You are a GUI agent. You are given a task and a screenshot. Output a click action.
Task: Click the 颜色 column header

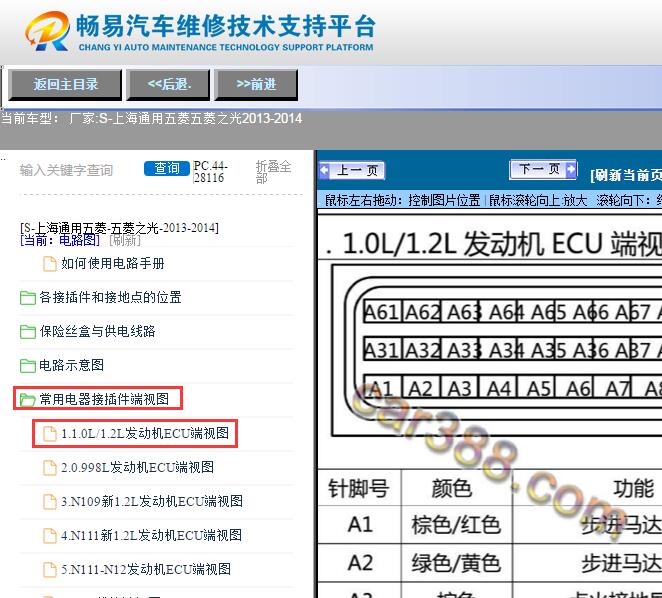pyautogui.click(x=452, y=488)
